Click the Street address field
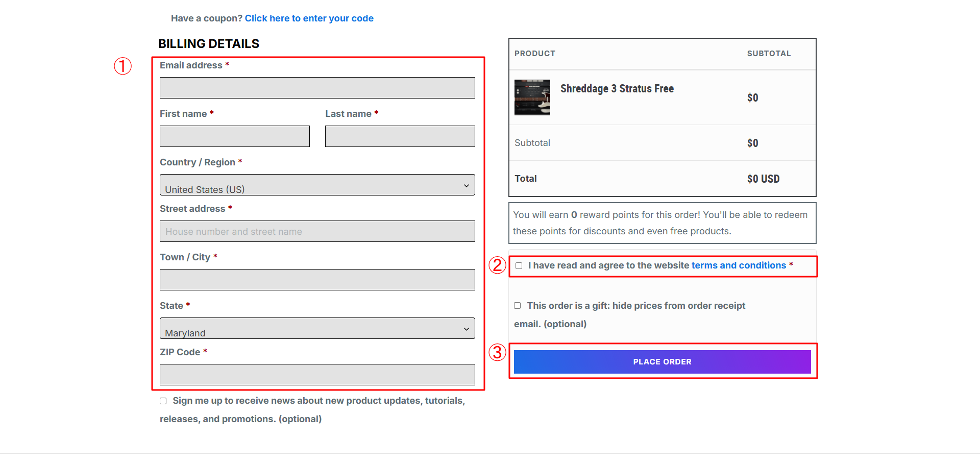Image resolution: width=980 pixels, height=465 pixels. click(317, 231)
